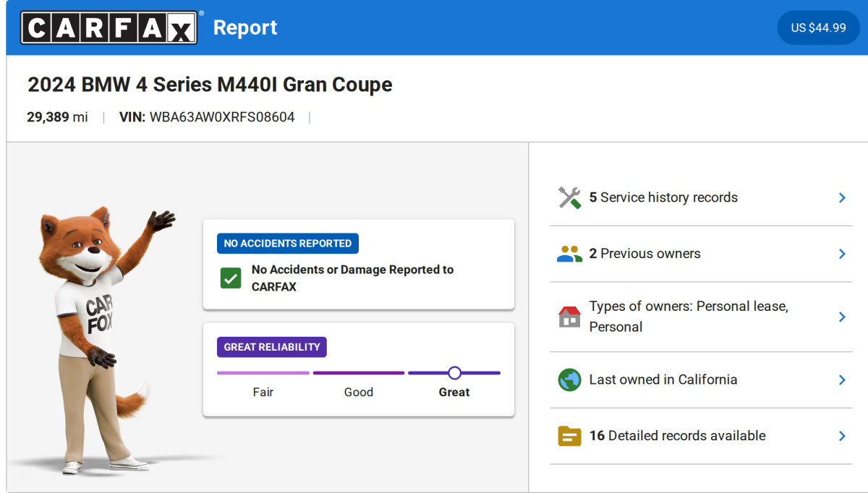Click the globe last owned icon
The image size is (868, 493).
point(569,380)
